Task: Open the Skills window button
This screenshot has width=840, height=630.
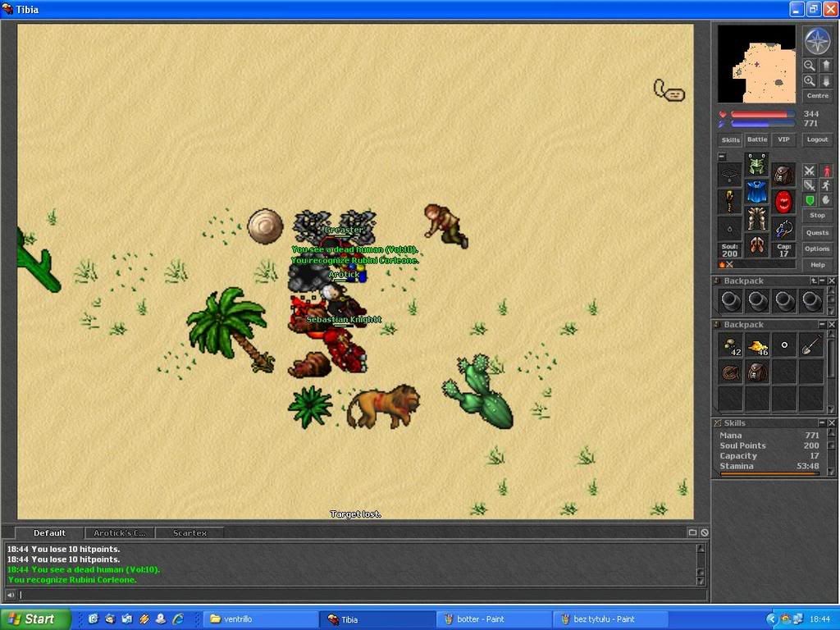Action: click(730, 139)
